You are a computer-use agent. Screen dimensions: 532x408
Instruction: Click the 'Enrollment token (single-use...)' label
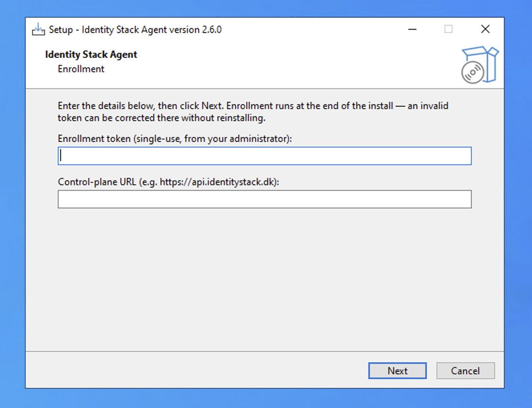175,139
